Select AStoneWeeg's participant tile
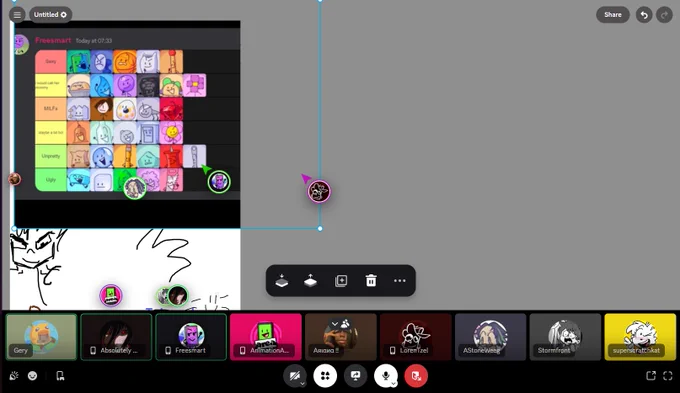This screenshot has height=393, width=680. pyautogui.click(x=490, y=337)
